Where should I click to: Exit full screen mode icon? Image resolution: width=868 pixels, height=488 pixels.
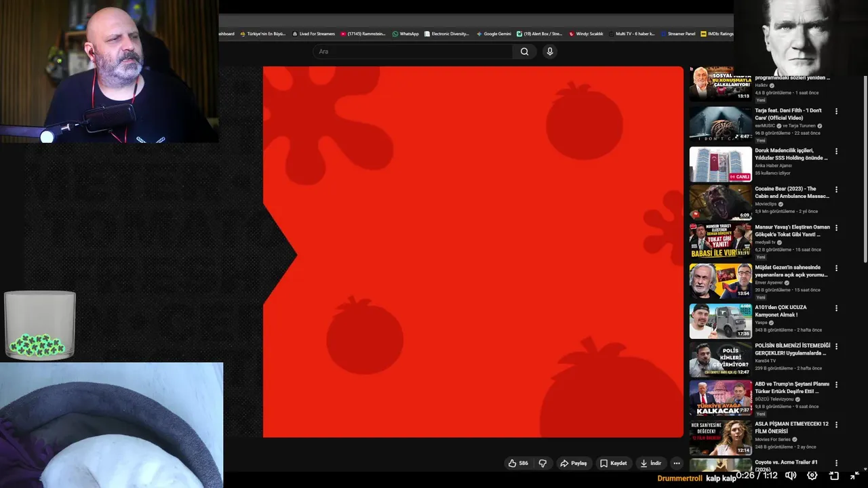point(855,476)
